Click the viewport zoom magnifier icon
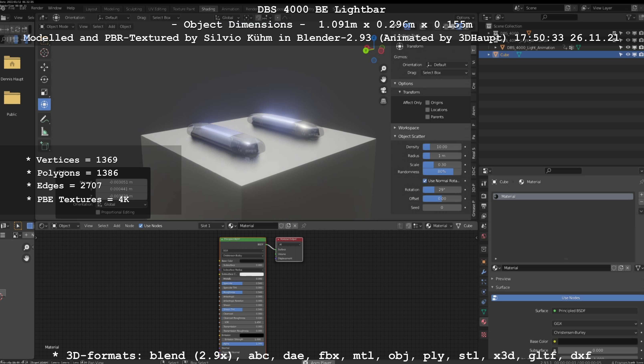The width and height of the screenshot is (644, 364). pyautogui.click(x=383, y=69)
